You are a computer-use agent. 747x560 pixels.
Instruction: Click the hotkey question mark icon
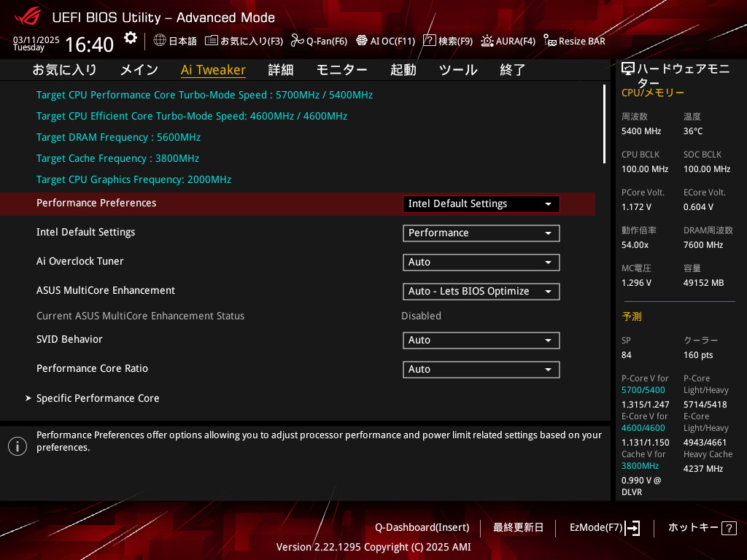[x=729, y=528]
